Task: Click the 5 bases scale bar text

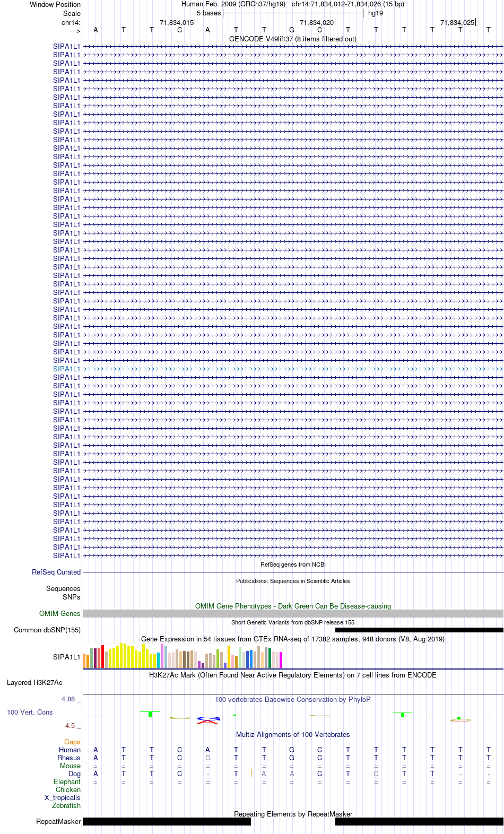Action: pyautogui.click(x=208, y=13)
